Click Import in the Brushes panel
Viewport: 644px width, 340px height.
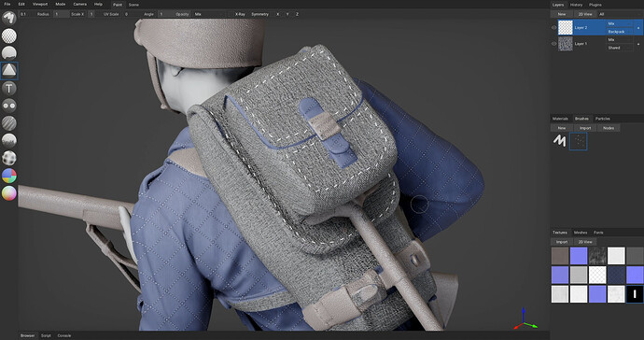coord(585,128)
